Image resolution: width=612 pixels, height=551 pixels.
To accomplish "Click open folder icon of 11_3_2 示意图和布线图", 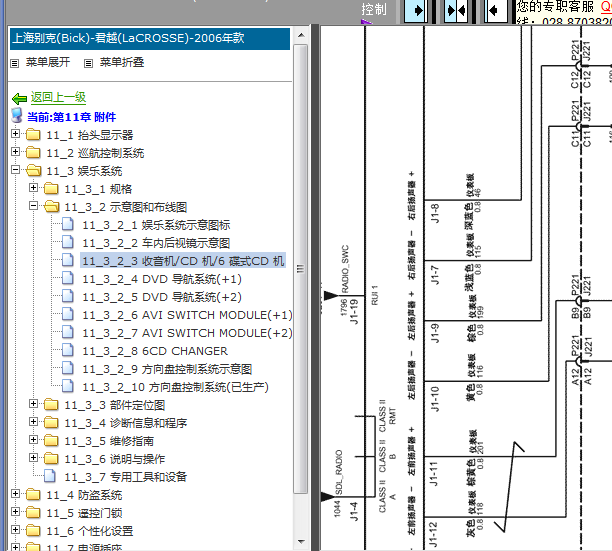I will click(52, 206).
